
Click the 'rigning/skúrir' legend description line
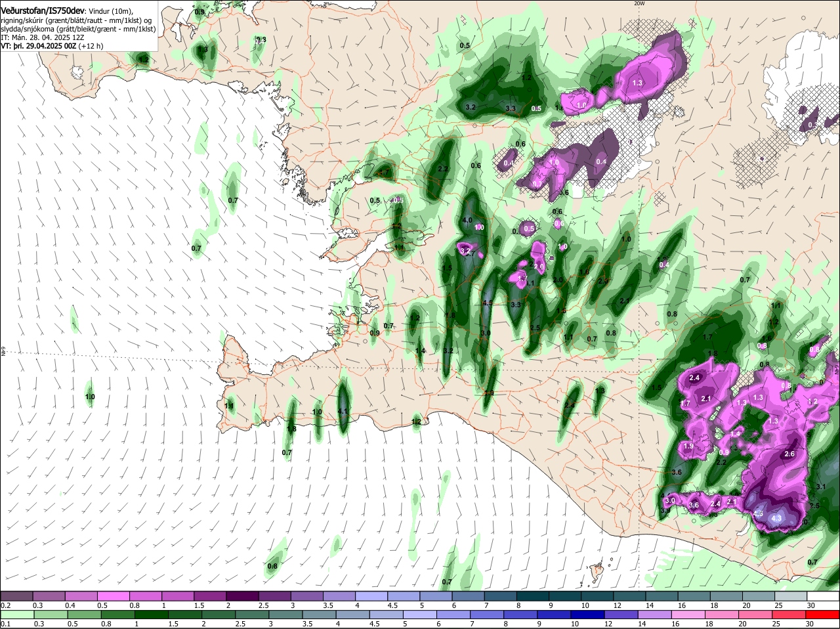(x=76, y=20)
